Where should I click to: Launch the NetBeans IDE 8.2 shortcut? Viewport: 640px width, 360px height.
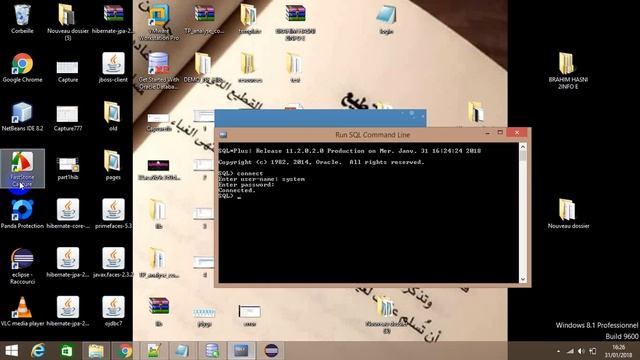[22, 116]
